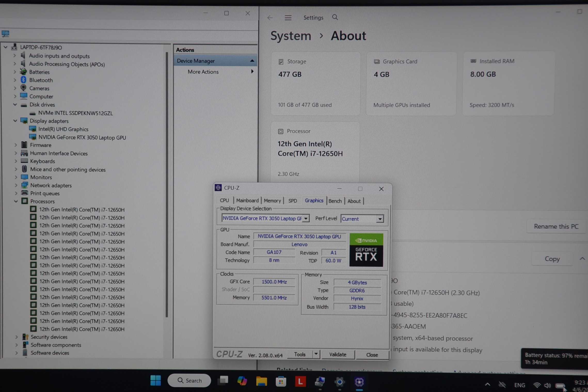The height and width of the screenshot is (392, 588).
Task: Open Microsoft Store from the taskbar
Action: point(281,381)
